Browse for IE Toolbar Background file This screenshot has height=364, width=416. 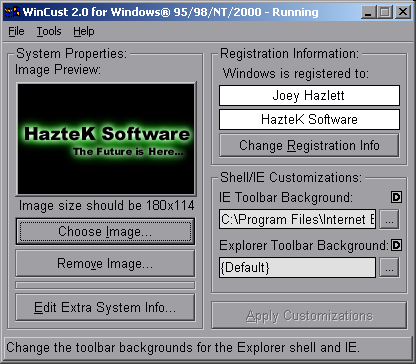coord(389,219)
